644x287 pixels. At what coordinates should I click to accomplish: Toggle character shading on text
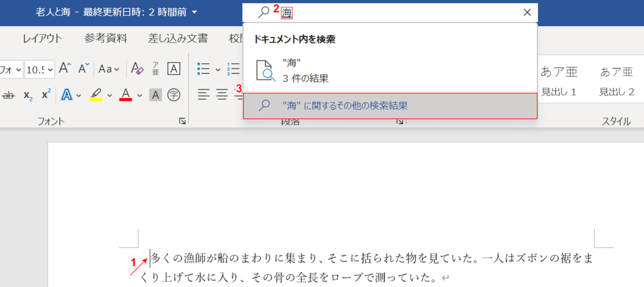tap(156, 95)
